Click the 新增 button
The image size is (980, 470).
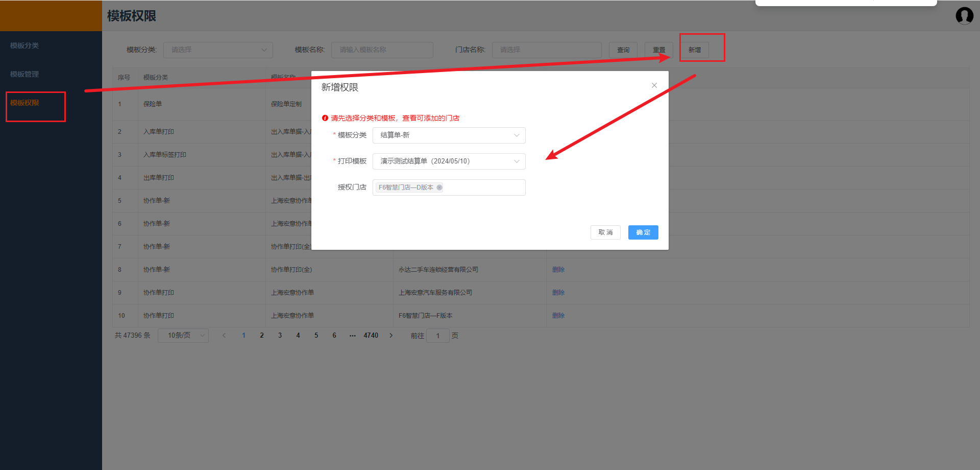click(x=695, y=50)
